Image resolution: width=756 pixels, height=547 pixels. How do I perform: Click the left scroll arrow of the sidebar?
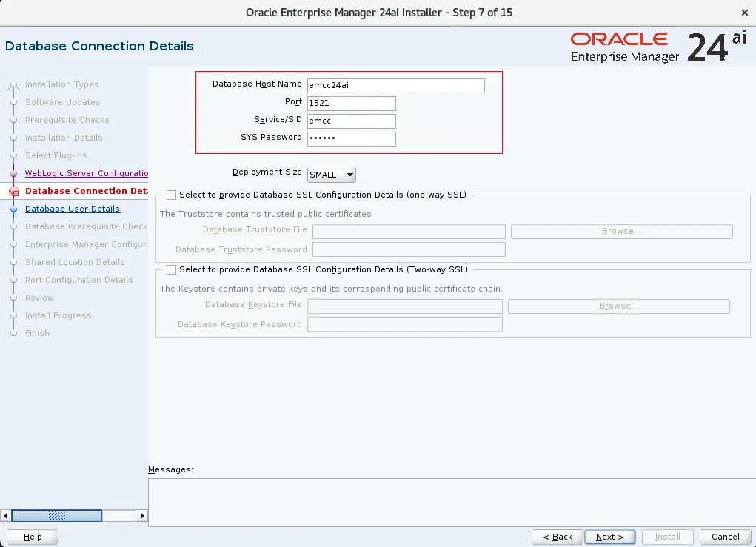[x=7, y=515]
